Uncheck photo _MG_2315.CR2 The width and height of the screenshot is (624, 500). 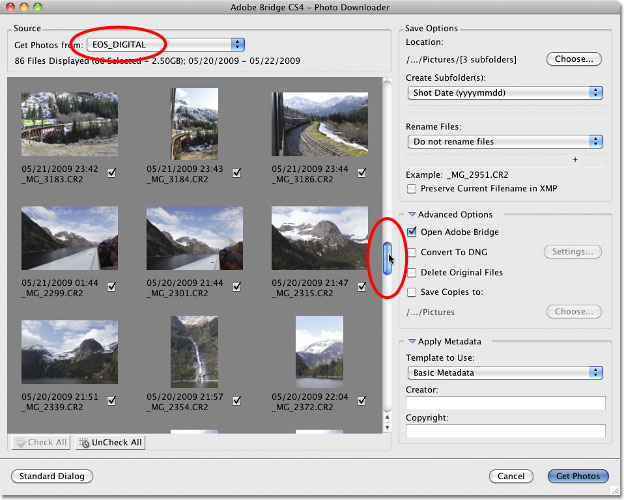click(362, 287)
